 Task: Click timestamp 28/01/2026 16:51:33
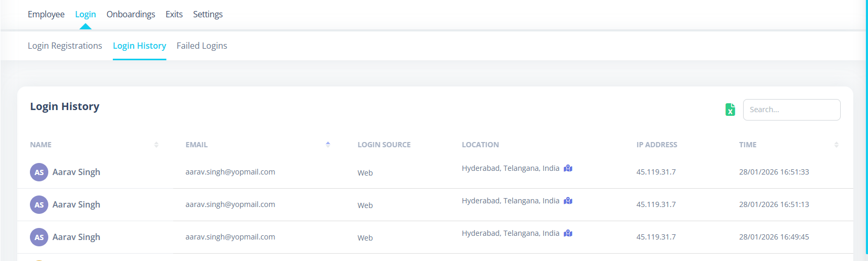774,172
